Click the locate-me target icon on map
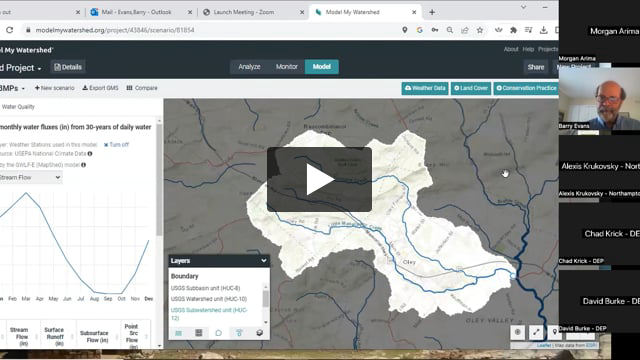Screen dimensions: 640x360 518,332
